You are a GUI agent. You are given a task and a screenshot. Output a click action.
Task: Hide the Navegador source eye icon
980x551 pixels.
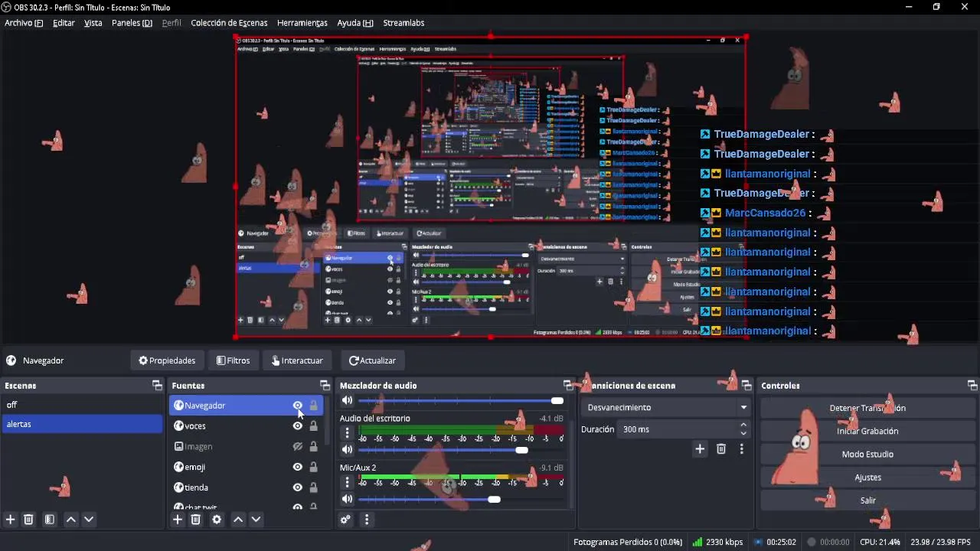[x=298, y=406]
